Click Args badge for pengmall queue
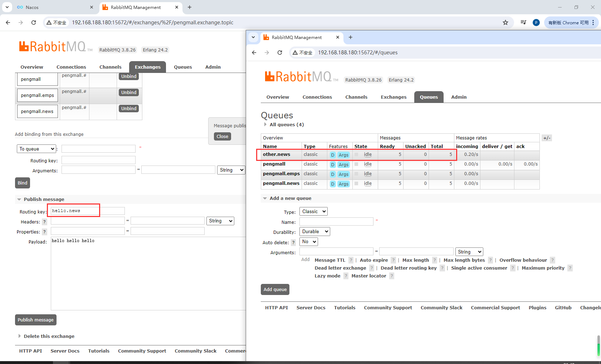 343,164
